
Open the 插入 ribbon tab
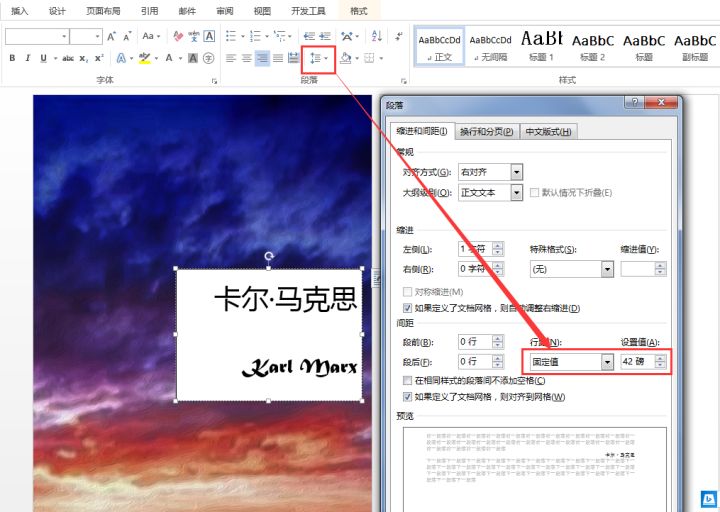(19, 11)
